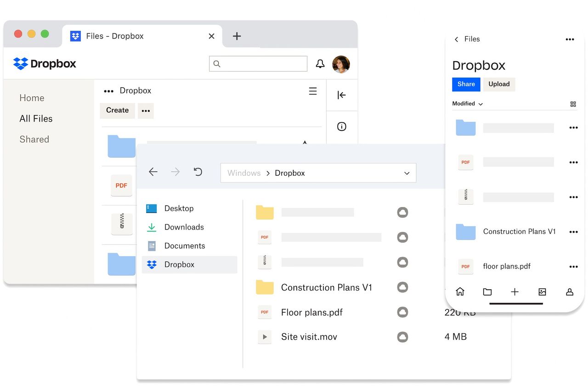Toggle offline availability for Construction Plans V1
Viewport: 588px width, 386px height.
(403, 287)
